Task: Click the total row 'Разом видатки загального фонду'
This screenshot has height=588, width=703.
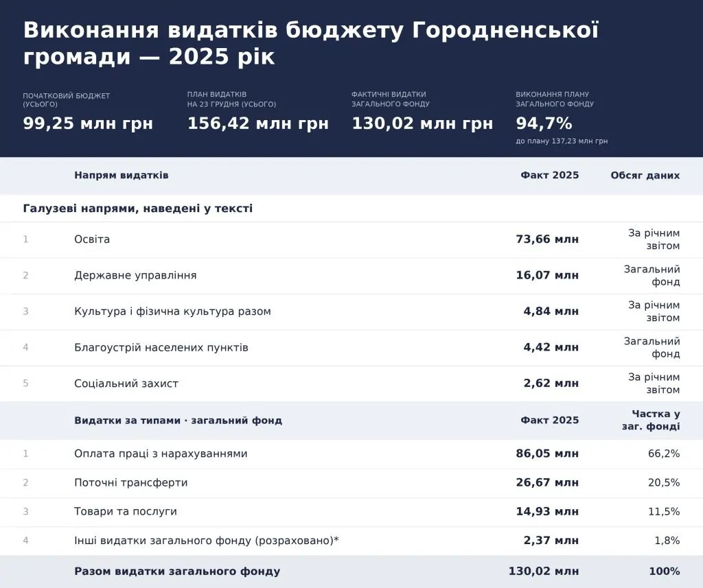Action: [x=351, y=572]
